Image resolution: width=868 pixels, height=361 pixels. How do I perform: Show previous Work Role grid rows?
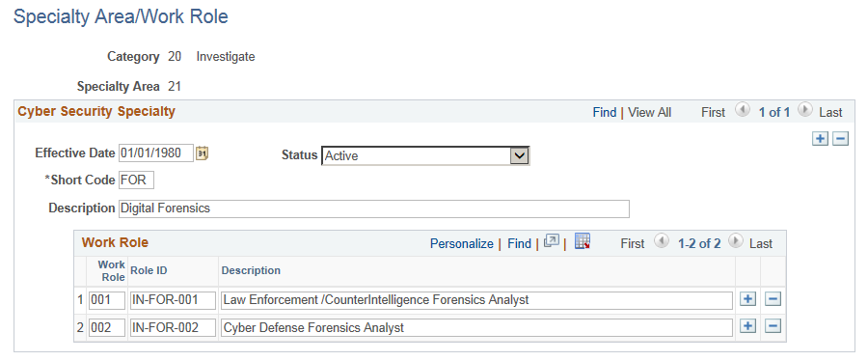click(661, 241)
